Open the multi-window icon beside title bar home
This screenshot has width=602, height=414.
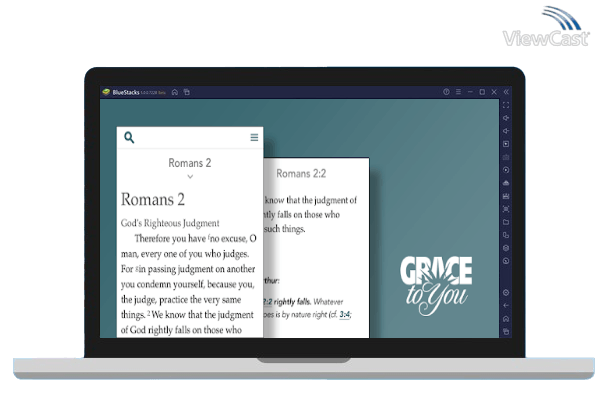point(187,92)
